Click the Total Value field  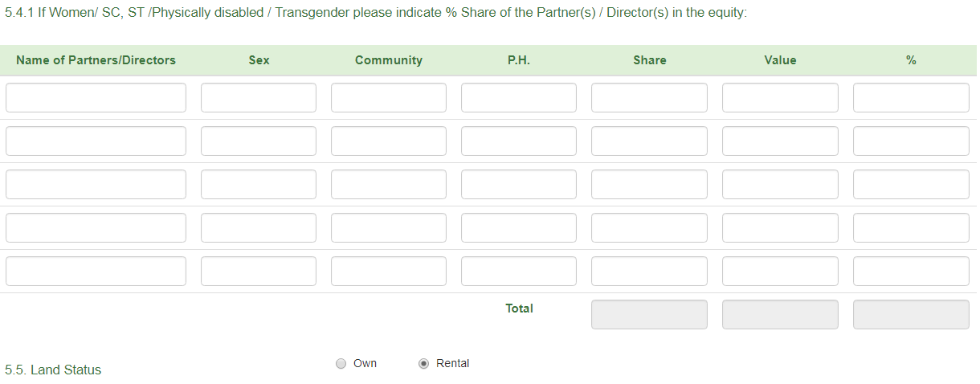[x=780, y=315]
